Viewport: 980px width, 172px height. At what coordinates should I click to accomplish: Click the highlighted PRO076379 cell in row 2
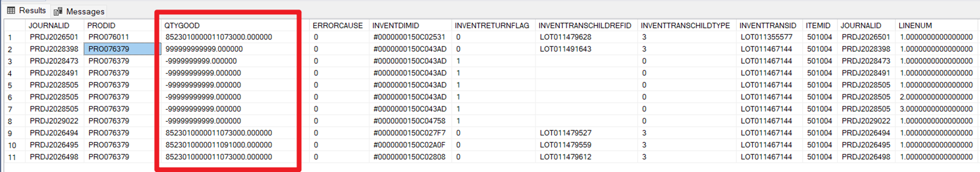(x=122, y=49)
